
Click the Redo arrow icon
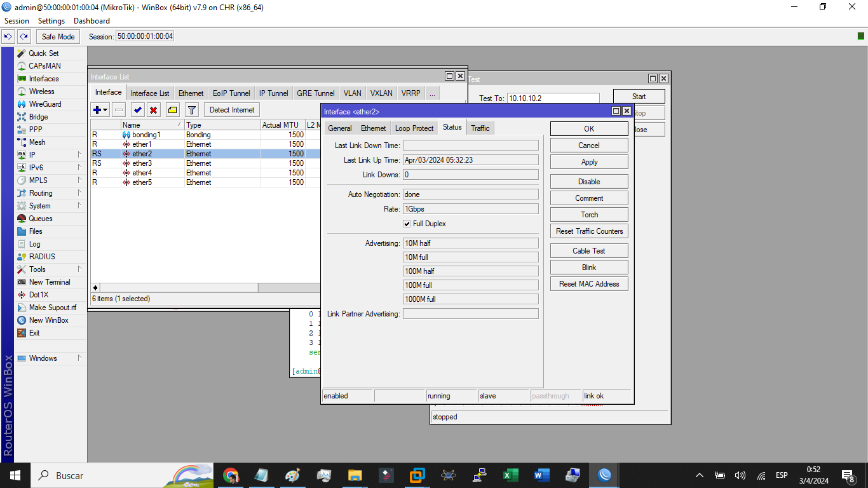point(24,37)
